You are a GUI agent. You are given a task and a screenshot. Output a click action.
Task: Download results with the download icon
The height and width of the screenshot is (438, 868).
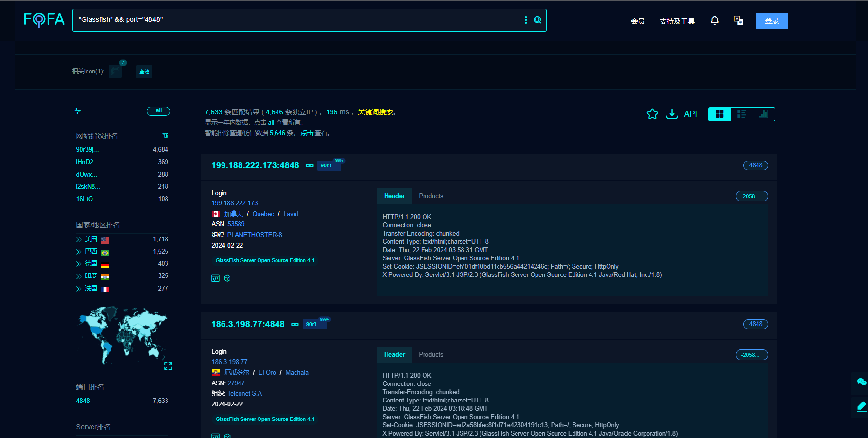[672, 114]
